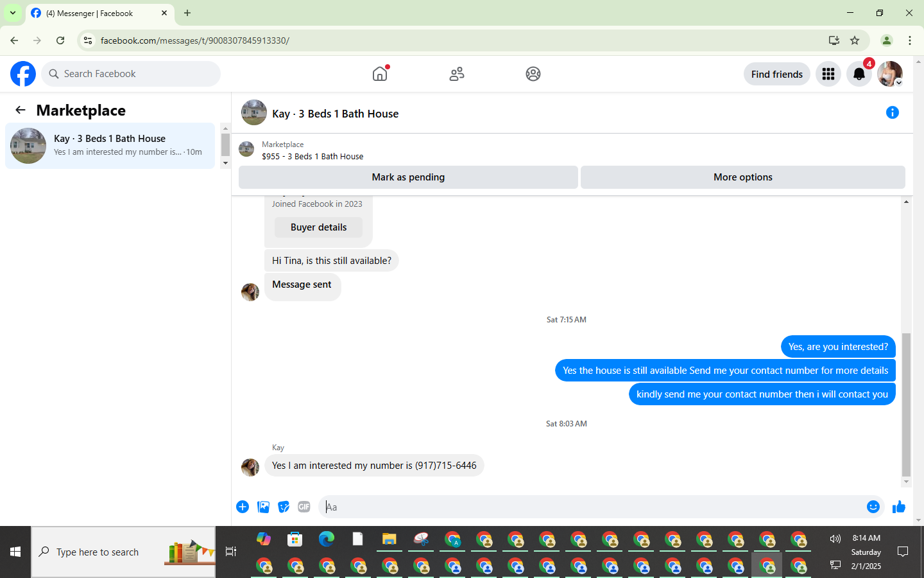This screenshot has height=578, width=924.
Task: Open the Windows Start menu
Action: tap(15, 552)
